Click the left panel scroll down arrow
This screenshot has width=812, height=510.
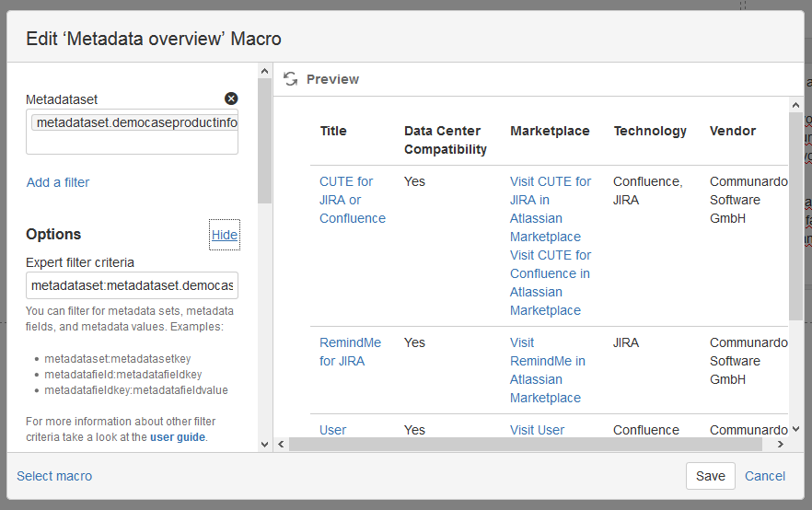264,445
